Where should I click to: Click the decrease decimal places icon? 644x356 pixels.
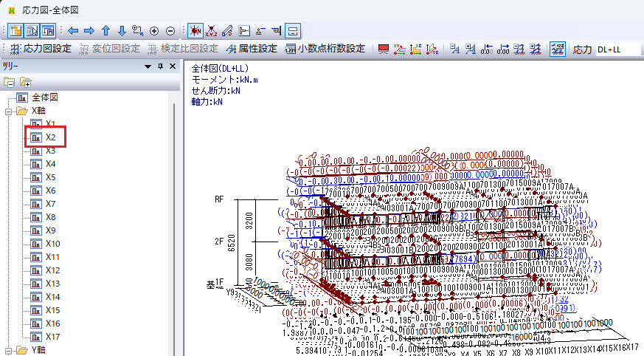pos(487,49)
